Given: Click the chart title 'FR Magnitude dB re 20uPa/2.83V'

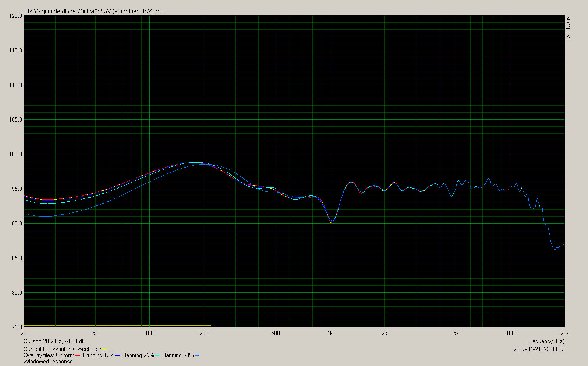Looking at the screenshot, I should 67,11.
